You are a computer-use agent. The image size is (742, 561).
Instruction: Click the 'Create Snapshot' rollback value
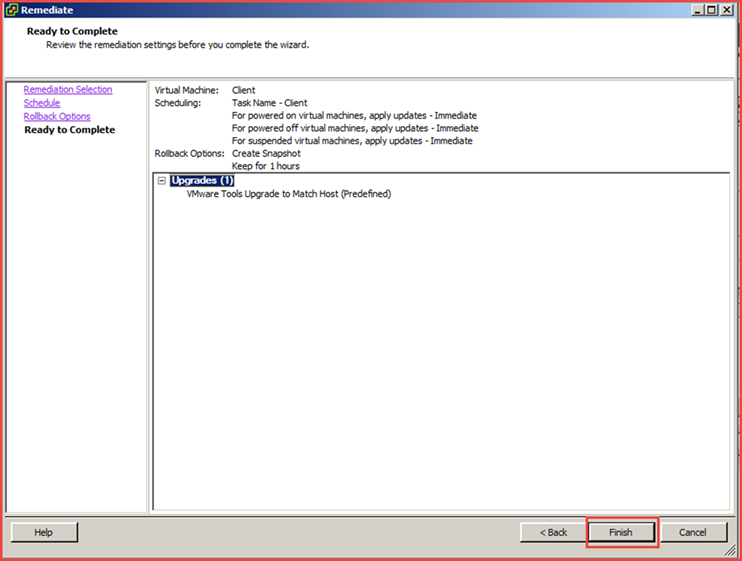click(x=266, y=154)
